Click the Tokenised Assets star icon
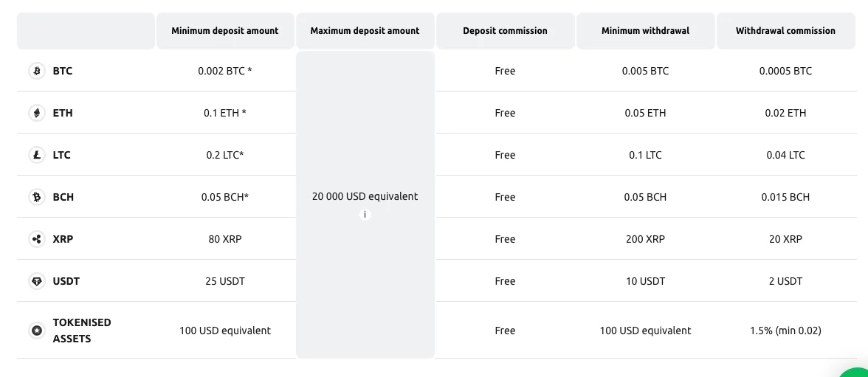 (37, 331)
